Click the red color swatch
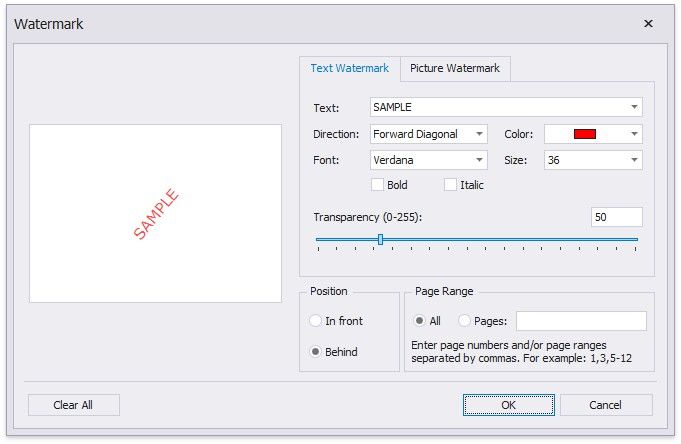The image size is (681, 444). (585, 134)
